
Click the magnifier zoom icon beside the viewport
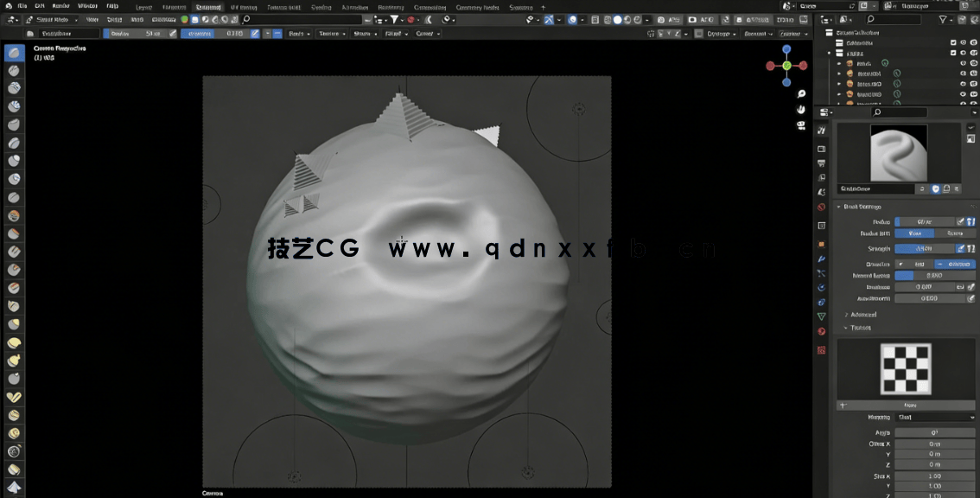(x=800, y=94)
